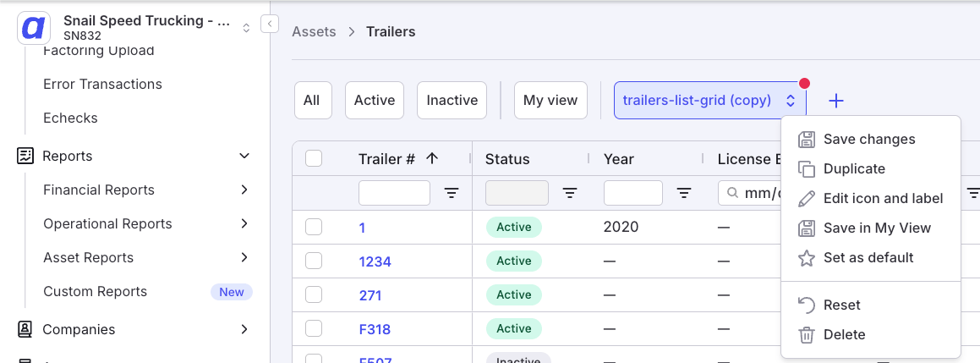Open the Snail Speed Trucking company switcher

[x=246, y=28]
